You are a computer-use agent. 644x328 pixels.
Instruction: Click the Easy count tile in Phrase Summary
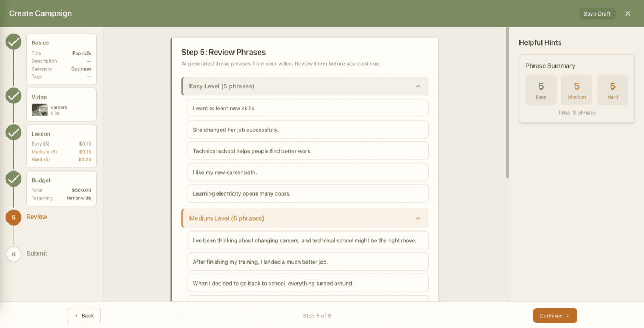coord(541,90)
